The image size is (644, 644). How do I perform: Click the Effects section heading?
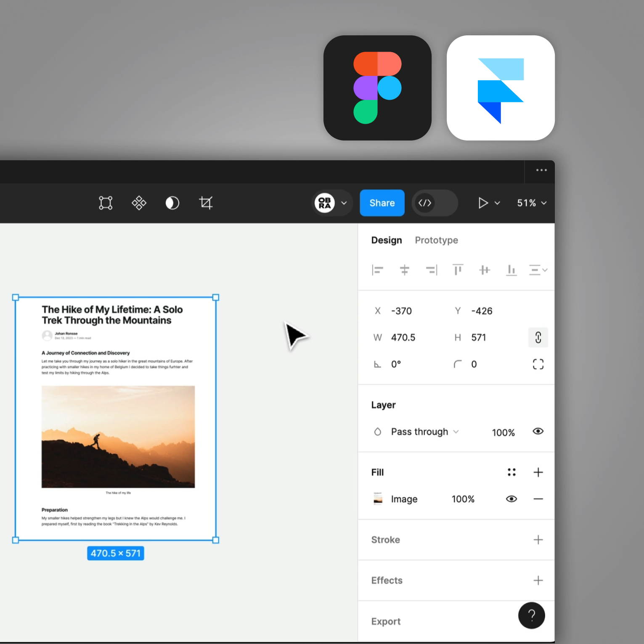pyautogui.click(x=387, y=580)
